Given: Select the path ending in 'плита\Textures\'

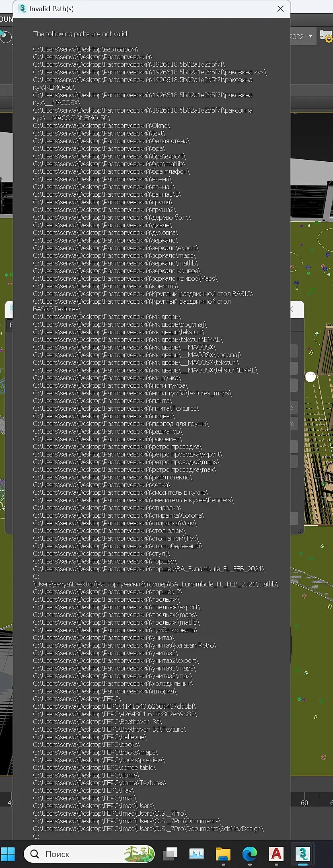Looking at the screenshot, I should click(x=116, y=408).
